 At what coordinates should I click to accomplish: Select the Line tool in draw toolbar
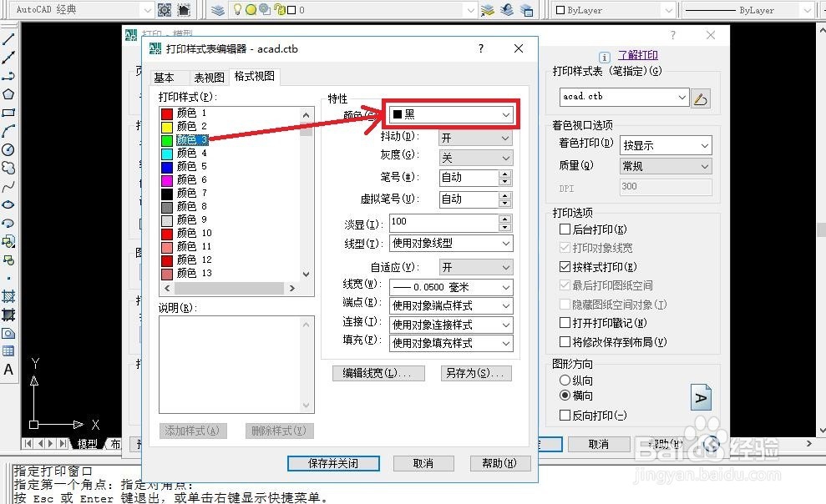tap(8, 39)
